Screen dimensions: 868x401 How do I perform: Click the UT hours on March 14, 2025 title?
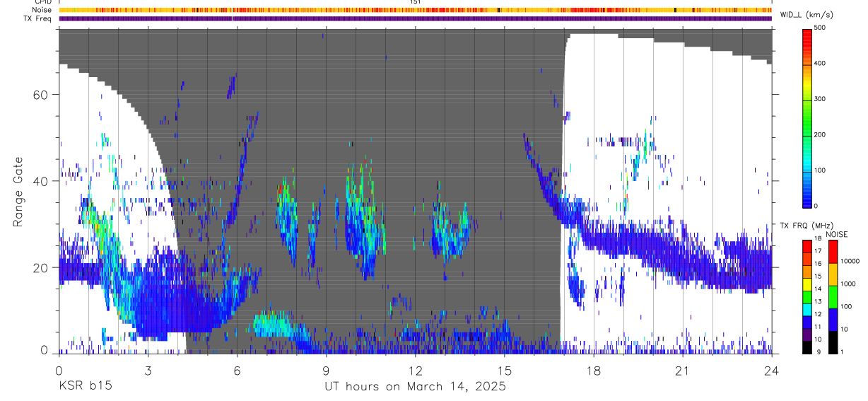tap(415, 387)
